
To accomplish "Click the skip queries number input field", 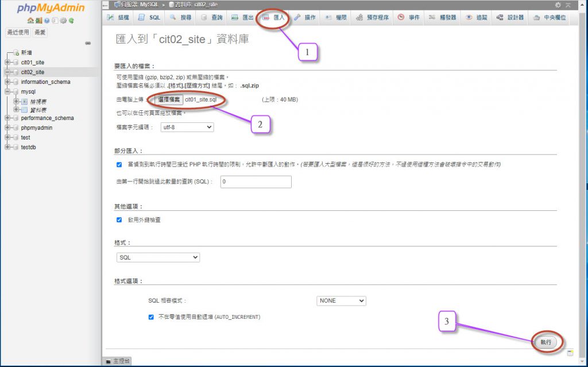I will (x=256, y=181).
